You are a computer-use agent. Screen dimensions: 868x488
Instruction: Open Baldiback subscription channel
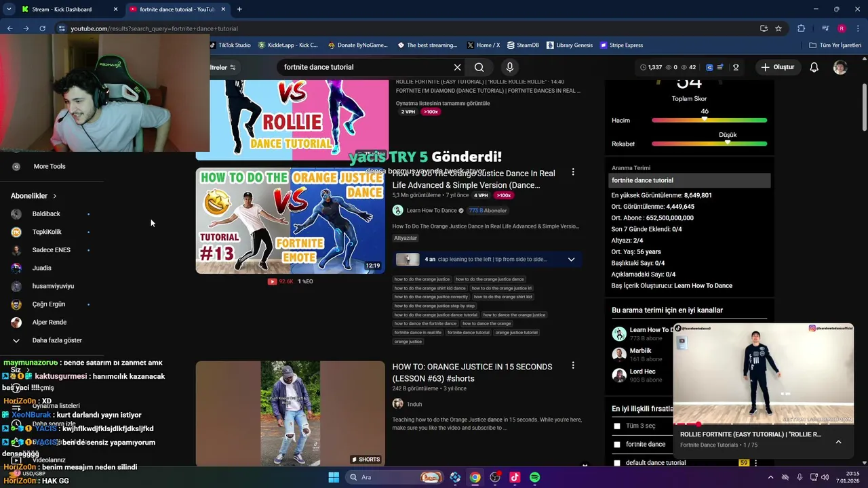coord(46,214)
